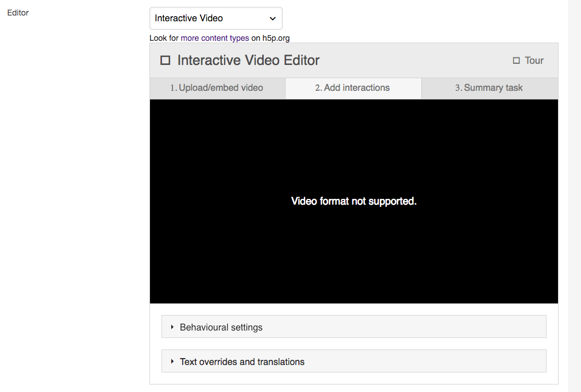Viewport: 581px width, 392px height.
Task: Click the Editor field label
Action: tap(18, 13)
